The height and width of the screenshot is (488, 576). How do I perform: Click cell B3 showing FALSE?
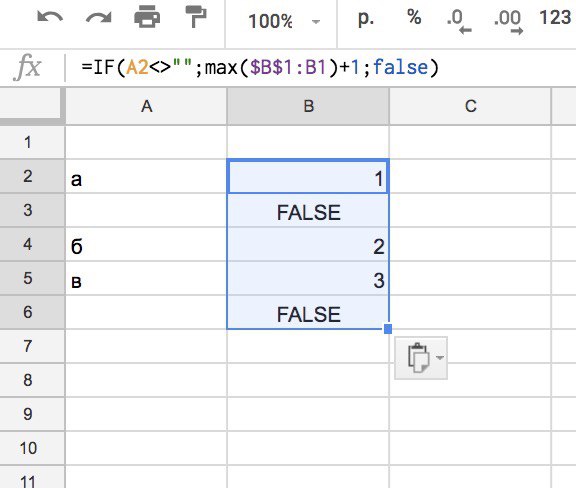[x=308, y=210]
